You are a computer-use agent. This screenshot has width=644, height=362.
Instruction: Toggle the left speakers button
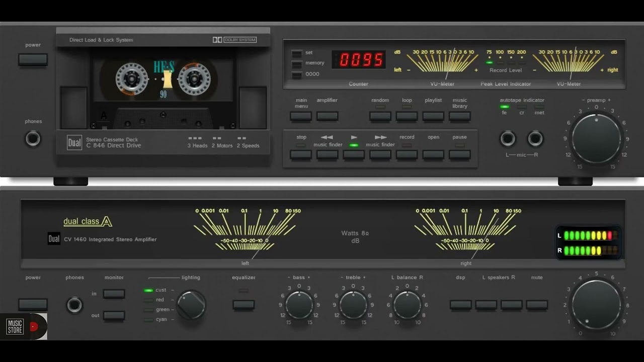click(x=486, y=305)
